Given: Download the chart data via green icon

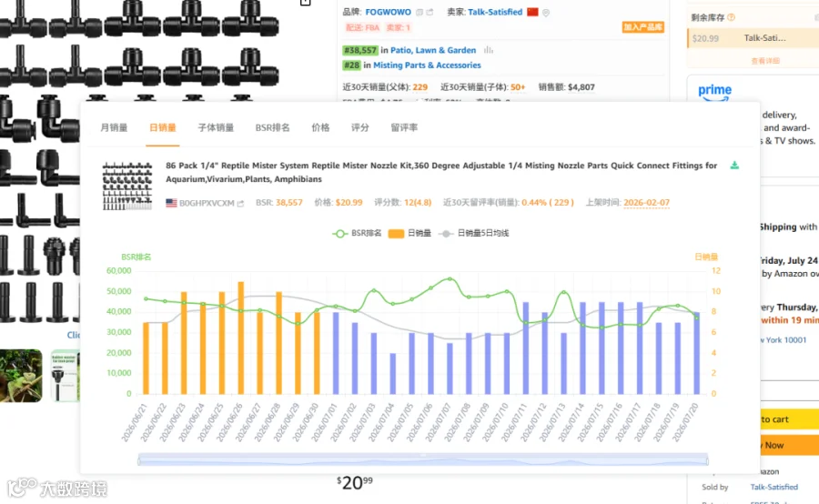Looking at the screenshot, I should [734, 166].
